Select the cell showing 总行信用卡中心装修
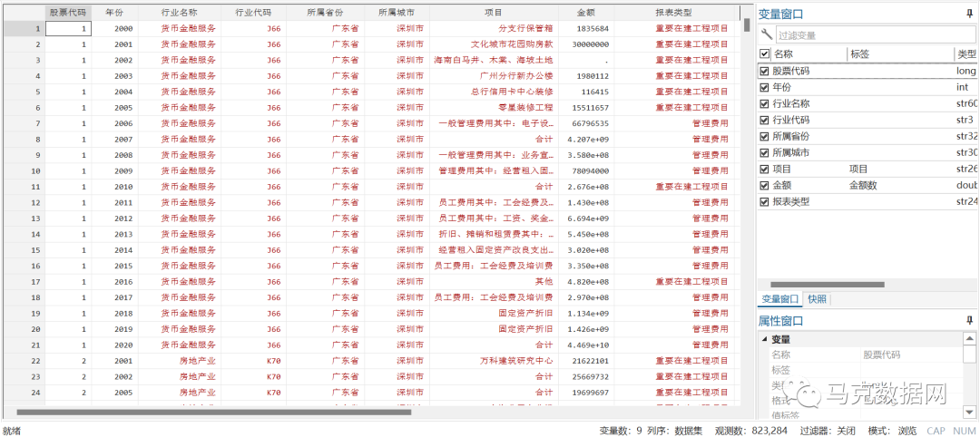 click(x=494, y=92)
